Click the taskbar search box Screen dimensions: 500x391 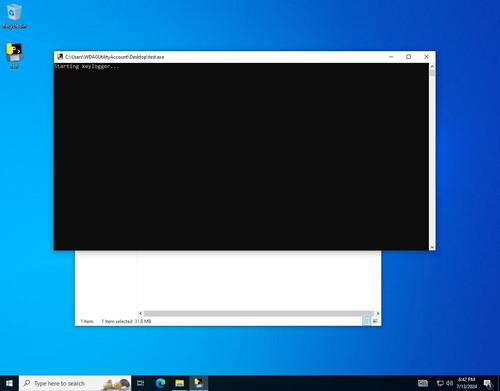(75, 383)
